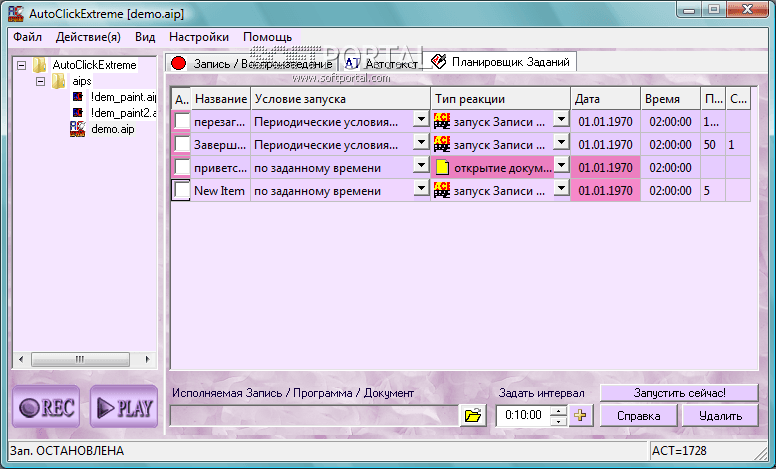
Task: Enable the checkbox for перезаг... task
Action: (x=182, y=121)
